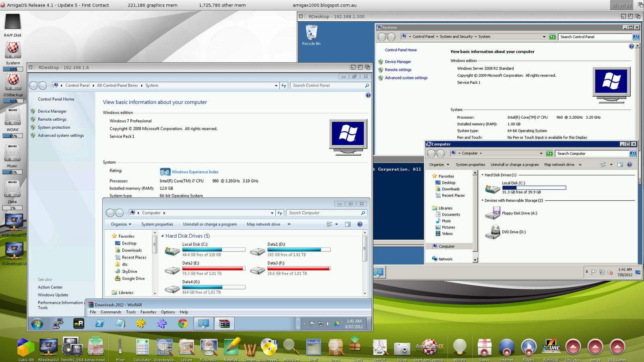Image resolution: width=644 pixels, height=362 pixels.
Task: Collapse Hard Disk Drives (5) group
Action: coord(163,236)
